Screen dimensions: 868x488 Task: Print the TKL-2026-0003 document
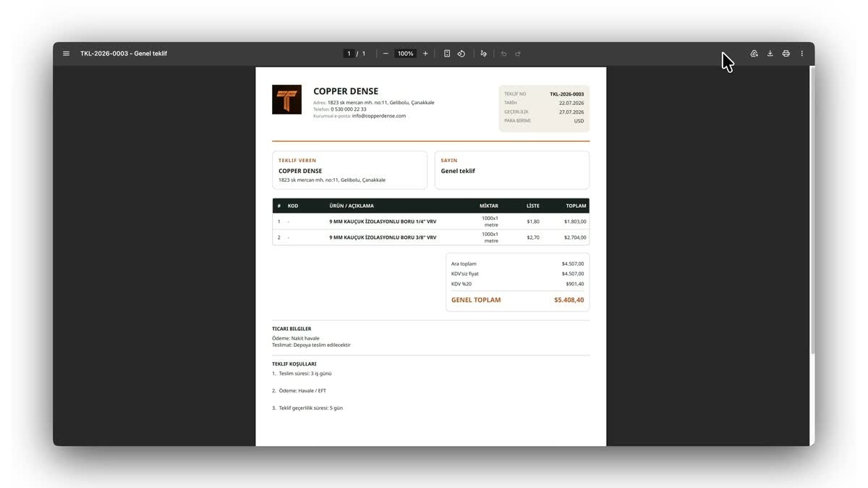(786, 54)
